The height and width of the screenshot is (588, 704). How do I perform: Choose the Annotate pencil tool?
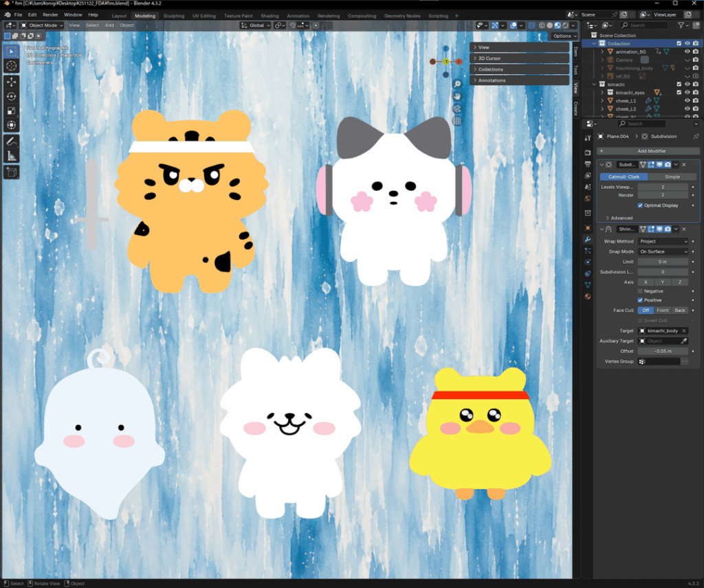pos(12,142)
